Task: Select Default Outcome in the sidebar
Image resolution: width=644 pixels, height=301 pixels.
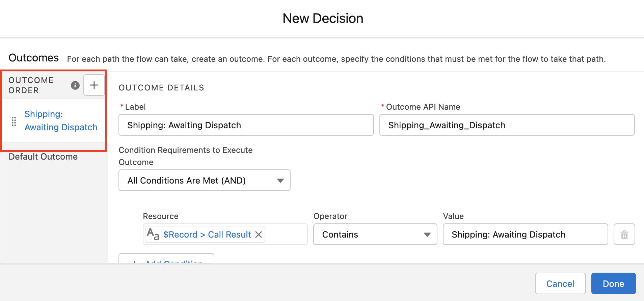Action: coord(43,157)
